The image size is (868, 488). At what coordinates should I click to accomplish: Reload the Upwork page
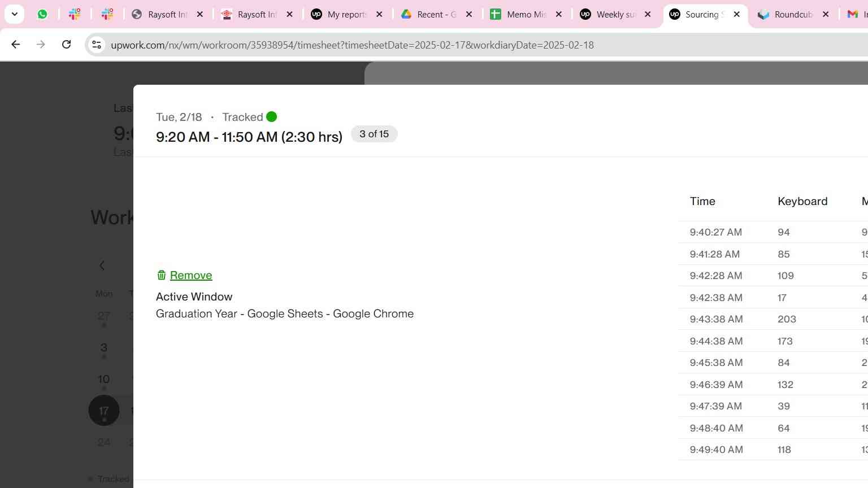pyautogui.click(x=66, y=44)
